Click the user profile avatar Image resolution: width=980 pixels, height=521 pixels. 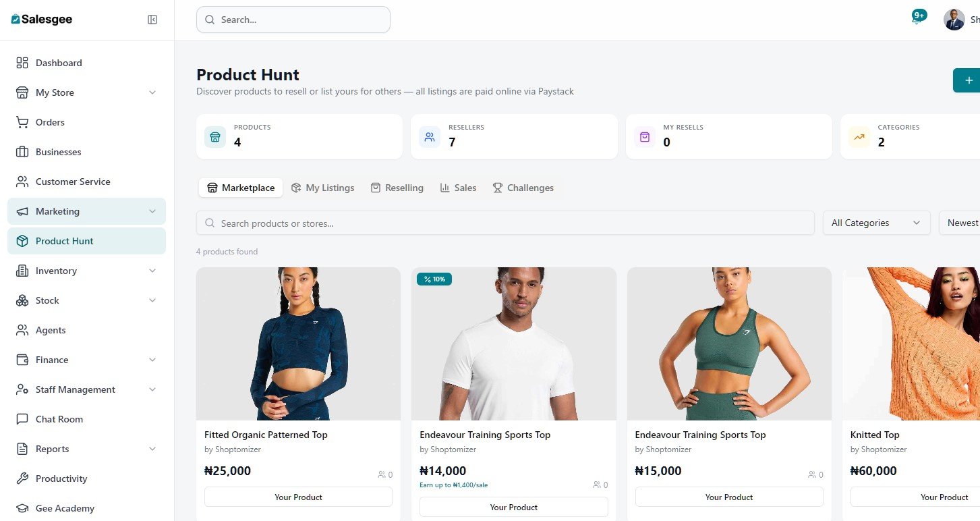[954, 20]
